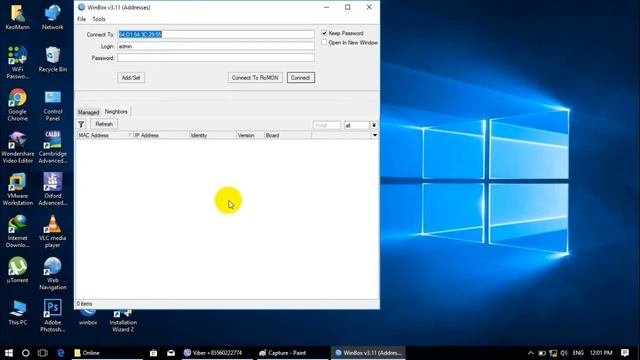Open Web Navigation desktop shortcut
The image size is (640, 360).
click(52, 273)
